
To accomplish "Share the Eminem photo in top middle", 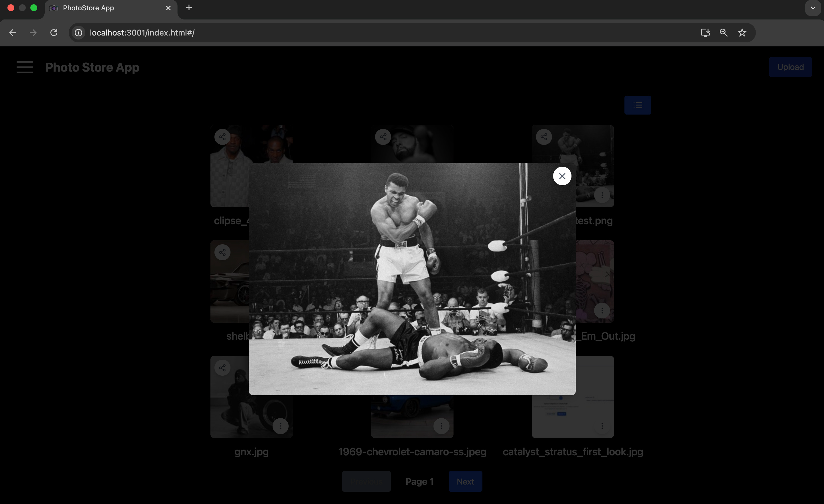I will [383, 137].
